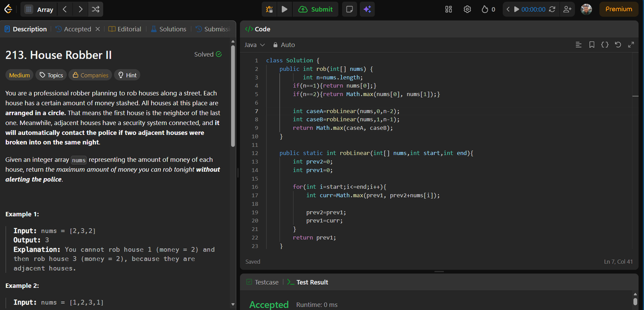Open the layout manager icon
Image resolution: width=644 pixels, height=310 pixels.
pyautogui.click(x=450, y=9)
